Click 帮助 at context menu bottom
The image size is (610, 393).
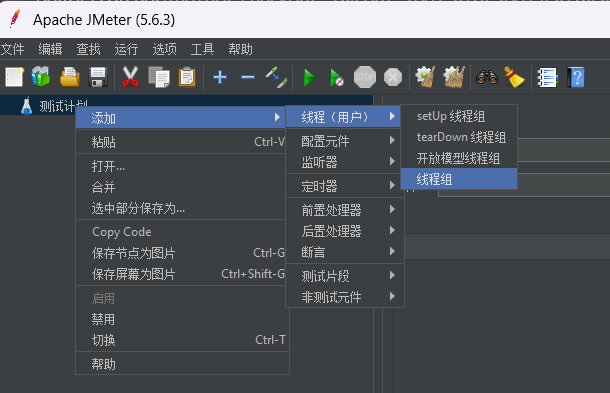click(x=181, y=364)
